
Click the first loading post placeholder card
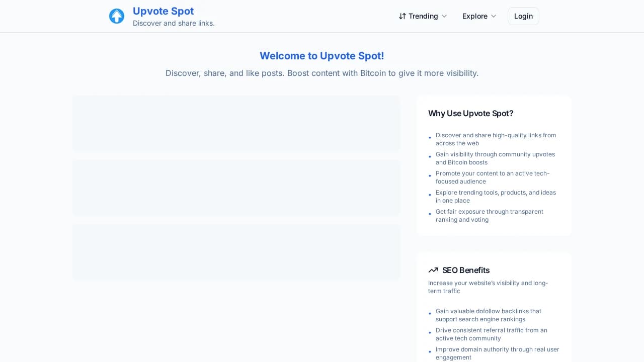236,124
